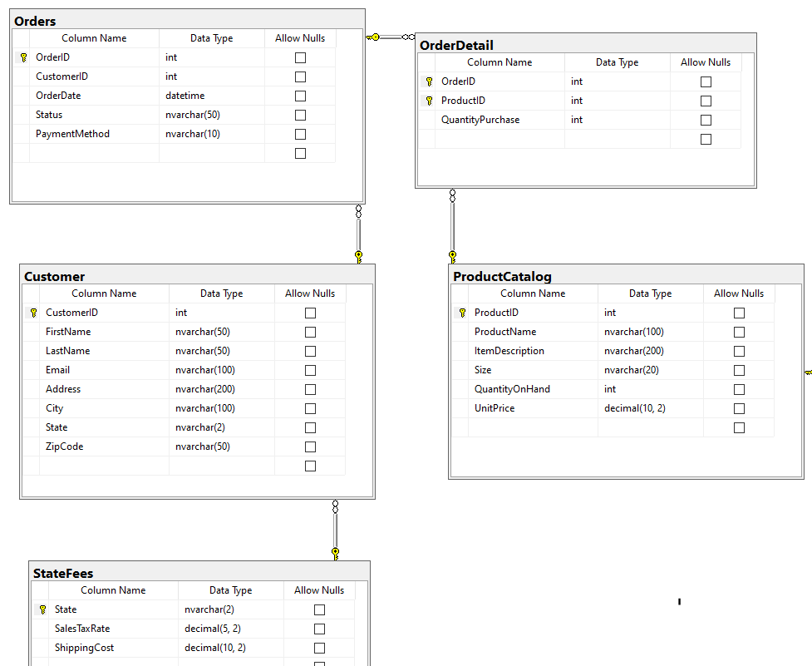Click the key icon next to OrderID in OrderDetail

(x=430, y=81)
